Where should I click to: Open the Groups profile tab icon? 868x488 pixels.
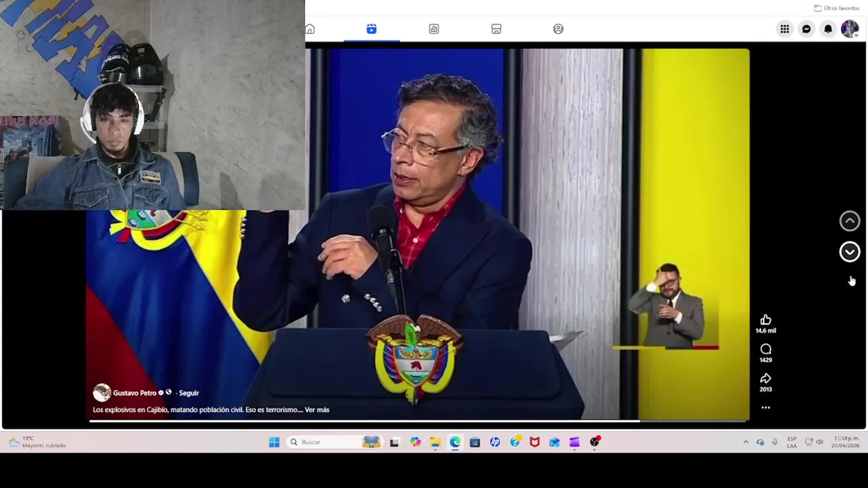[558, 29]
